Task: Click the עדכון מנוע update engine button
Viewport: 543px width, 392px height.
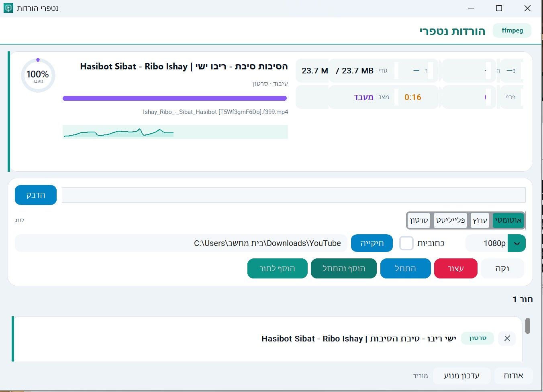Action: 461,376
